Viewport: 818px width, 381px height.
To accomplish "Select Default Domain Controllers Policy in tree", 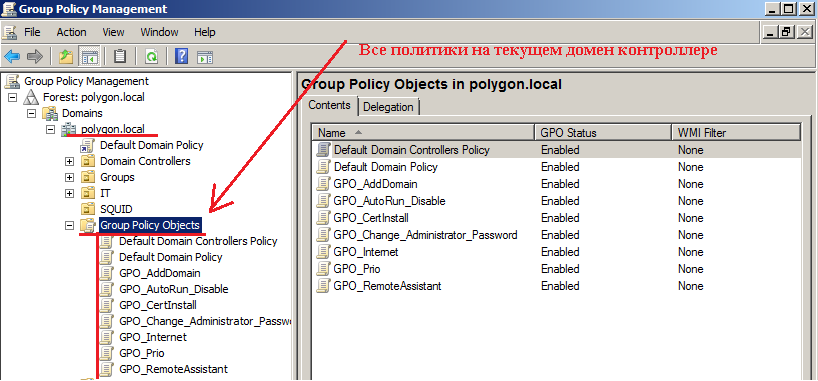I will pyautogui.click(x=198, y=242).
